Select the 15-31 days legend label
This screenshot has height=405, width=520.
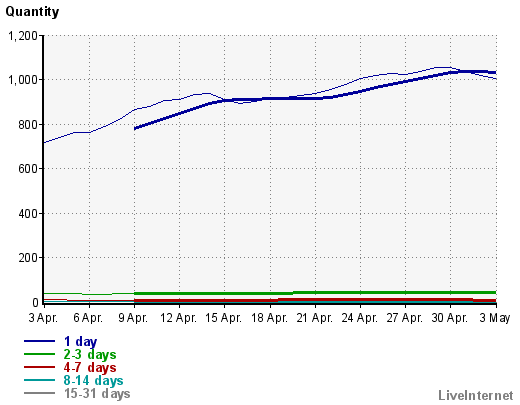(x=97, y=393)
